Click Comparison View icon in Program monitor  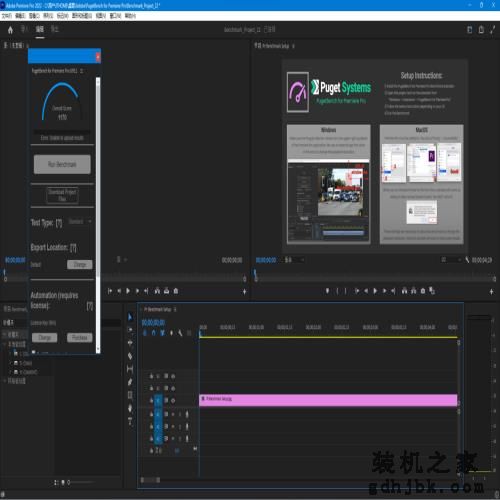click(x=432, y=291)
